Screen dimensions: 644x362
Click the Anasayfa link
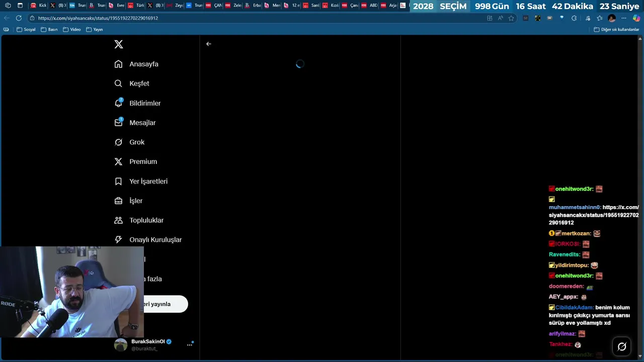coord(144,64)
